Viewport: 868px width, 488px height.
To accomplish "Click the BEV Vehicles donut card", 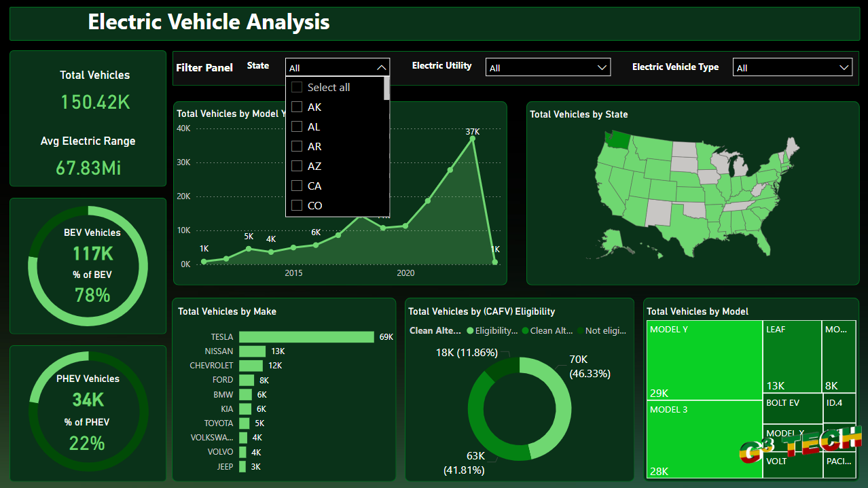I will tap(88, 266).
